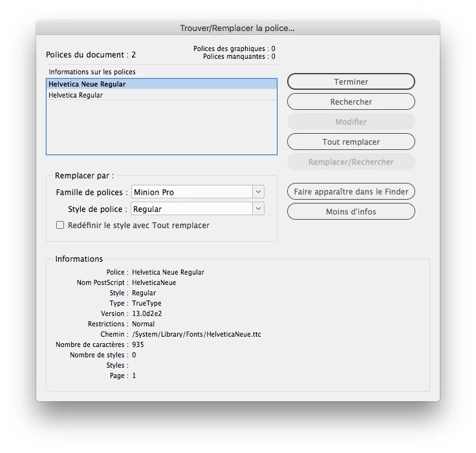476x453 pixels.
Task: Click the PostScript name HelveticaNeue
Action: [x=154, y=282]
